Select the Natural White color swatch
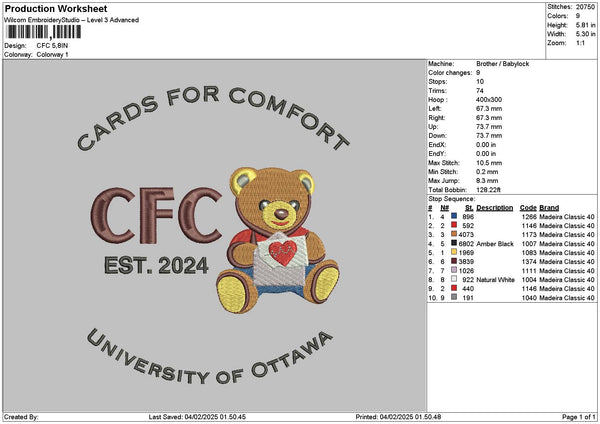The height and width of the screenshot is (424, 600). coord(454,279)
